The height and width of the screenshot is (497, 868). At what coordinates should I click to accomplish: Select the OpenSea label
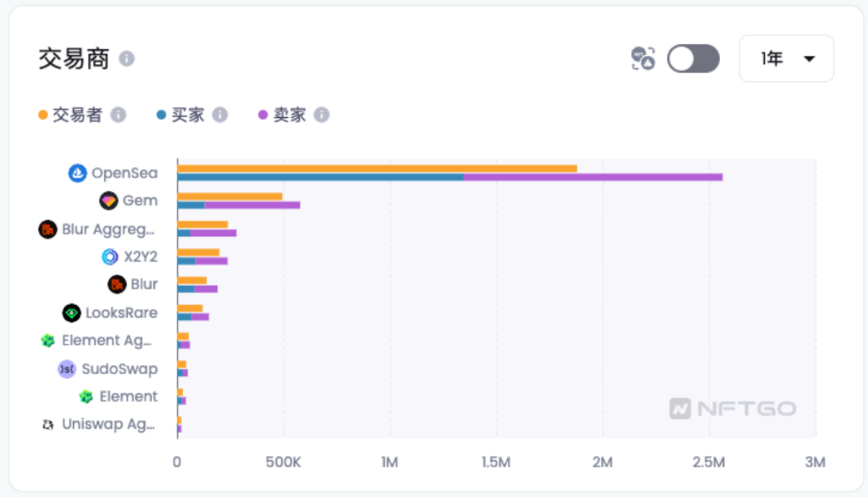[125, 173]
